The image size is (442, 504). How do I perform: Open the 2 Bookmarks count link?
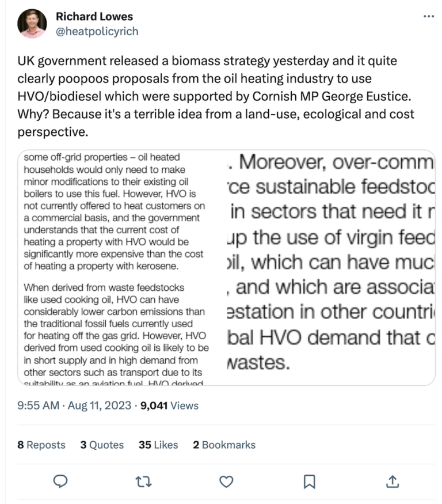coord(223,445)
